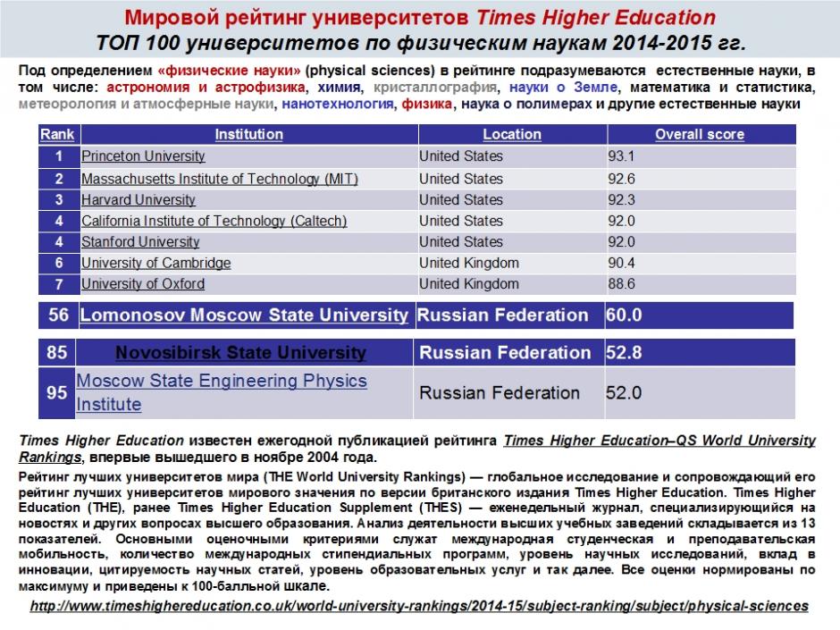The image size is (840, 630).
Task: Click United Kingdom in the Cambridge row
Action: click(x=469, y=263)
